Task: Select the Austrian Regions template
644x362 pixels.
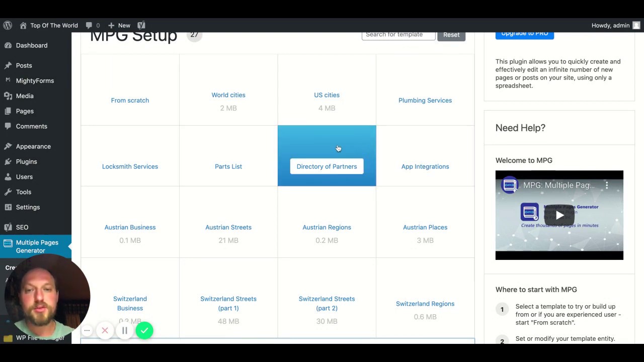Action: pos(327,227)
